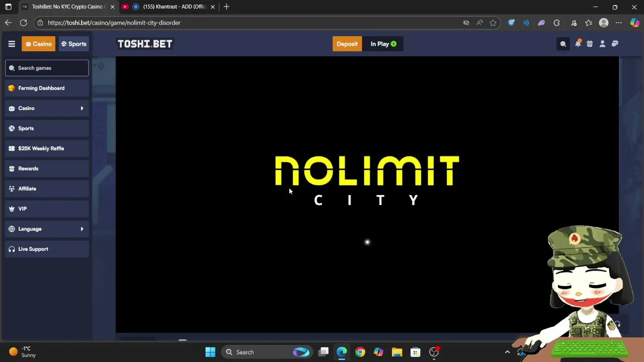Open the In Play list
Image resolution: width=644 pixels, height=362 pixels.
point(383,44)
